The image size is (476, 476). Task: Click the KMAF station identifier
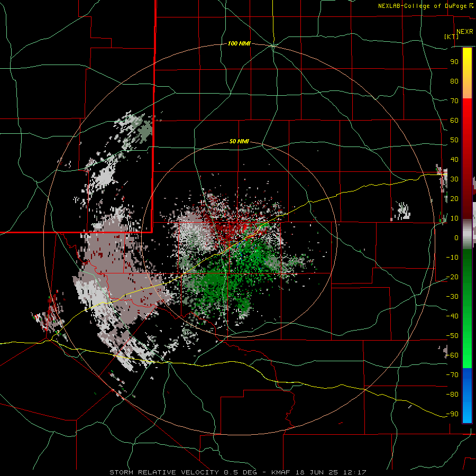(x=281, y=472)
